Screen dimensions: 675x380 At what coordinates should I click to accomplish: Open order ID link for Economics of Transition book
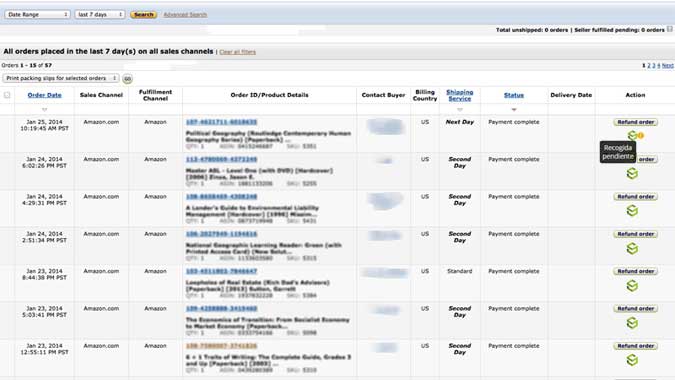pyautogui.click(x=221, y=309)
